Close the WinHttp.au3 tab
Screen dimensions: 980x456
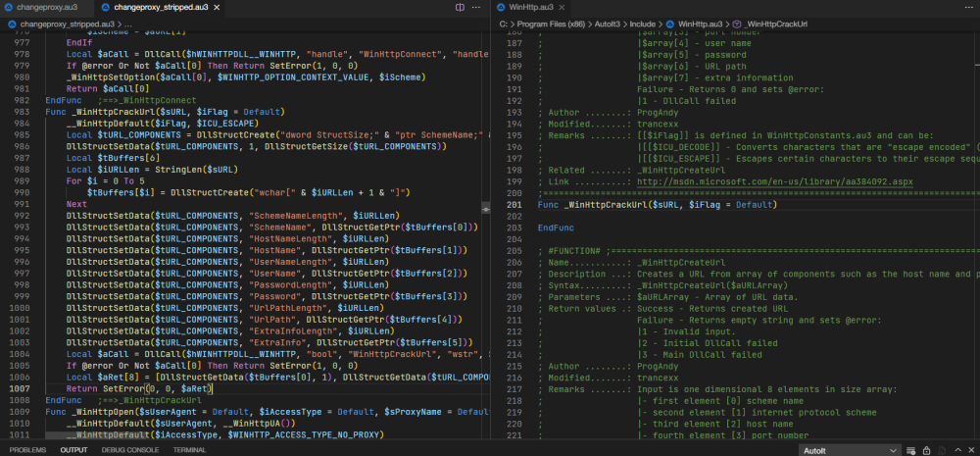(562, 8)
